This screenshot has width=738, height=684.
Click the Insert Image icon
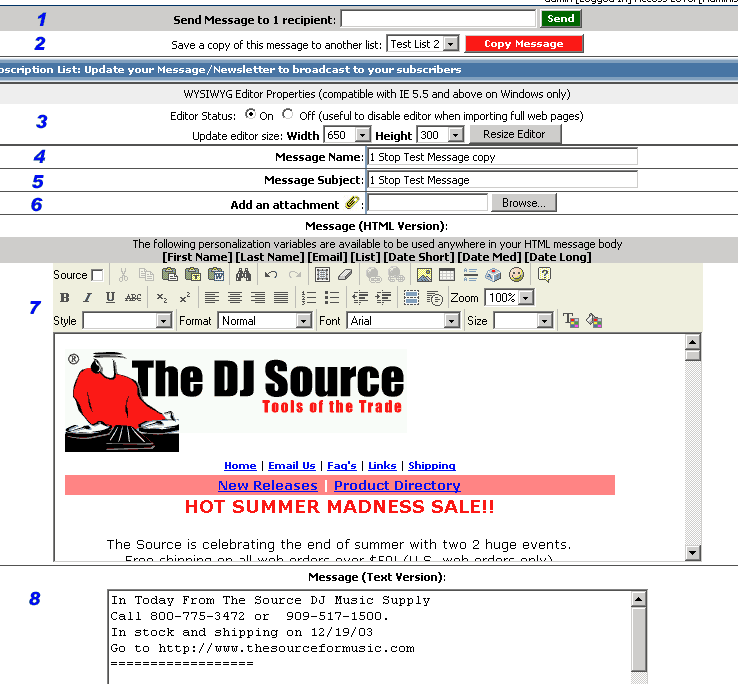point(424,275)
